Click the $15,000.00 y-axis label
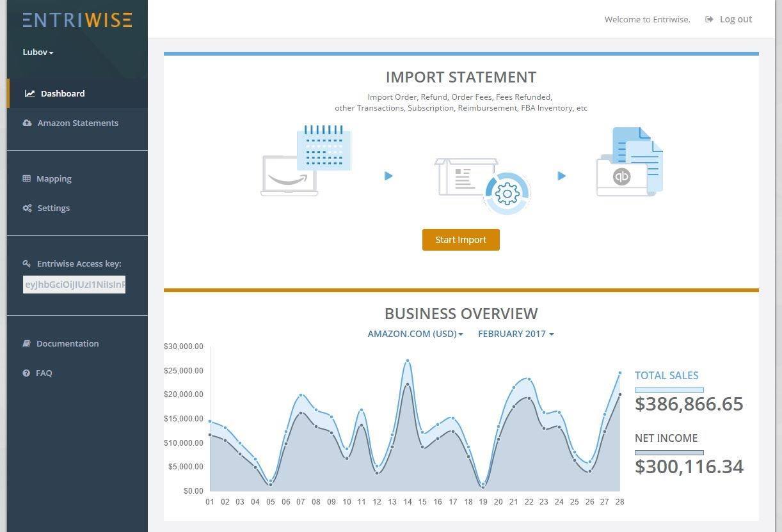Viewport: 782px width, 532px height. (x=184, y=419)
